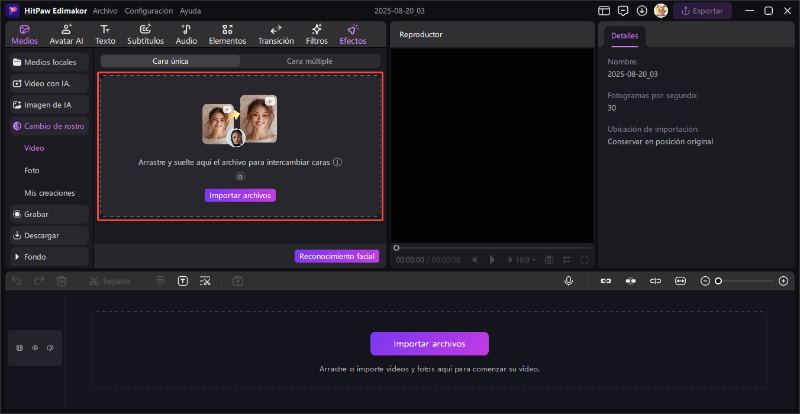Open the Medios tab

pyautogui.click(x=24, y=35)
